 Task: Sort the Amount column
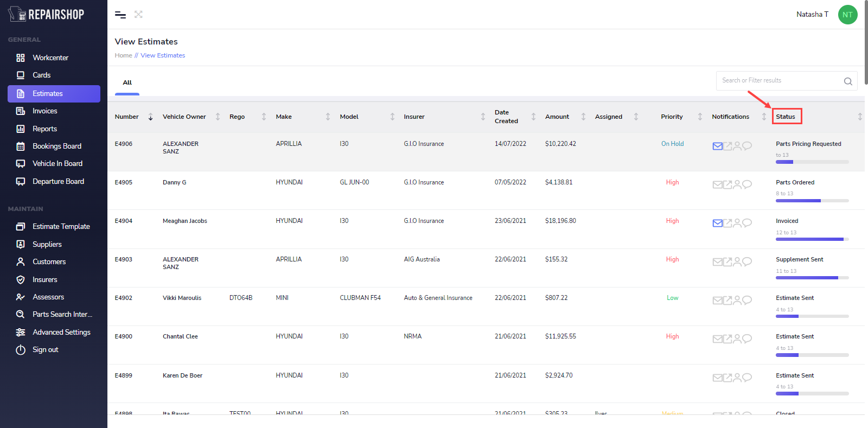pos(583,117)
